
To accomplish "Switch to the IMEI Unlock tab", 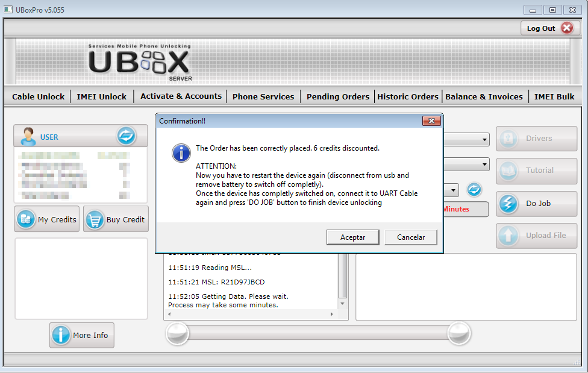I will 102,96.
